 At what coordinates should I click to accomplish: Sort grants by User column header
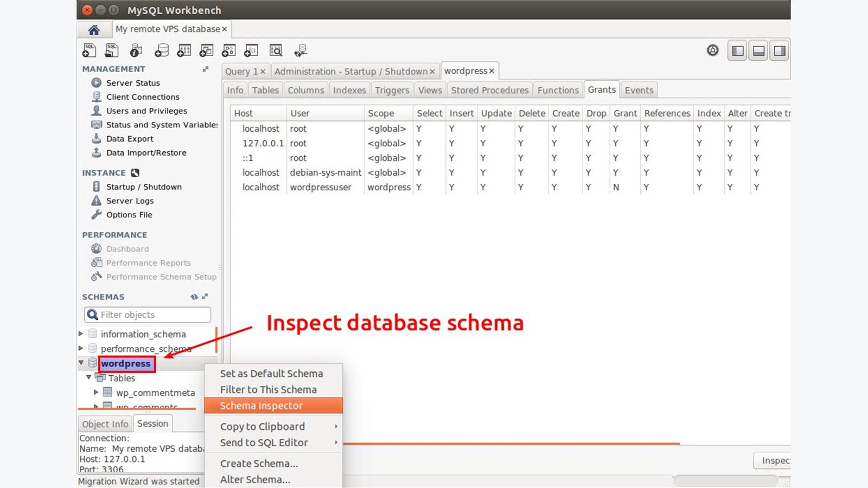[x=325, y=113]
